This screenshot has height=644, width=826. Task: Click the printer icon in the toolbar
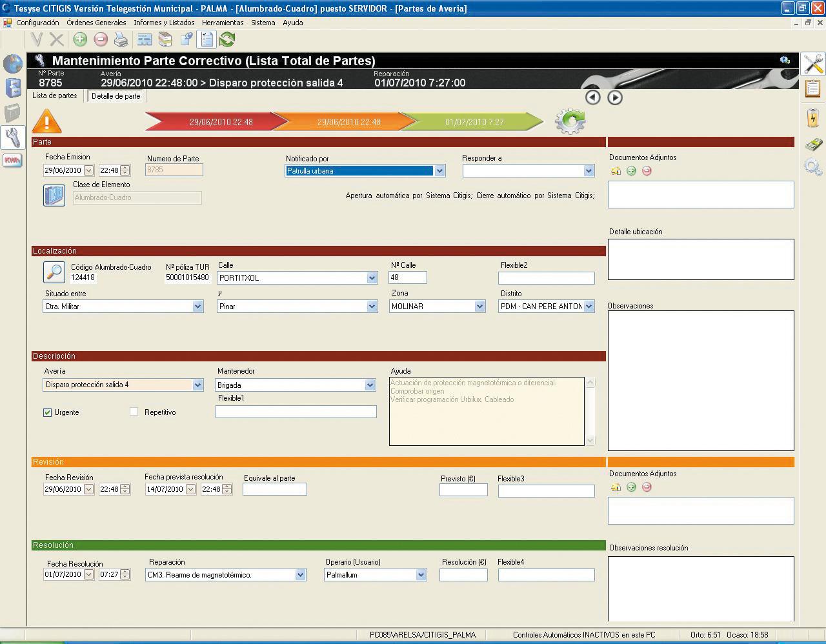point(121,40)
